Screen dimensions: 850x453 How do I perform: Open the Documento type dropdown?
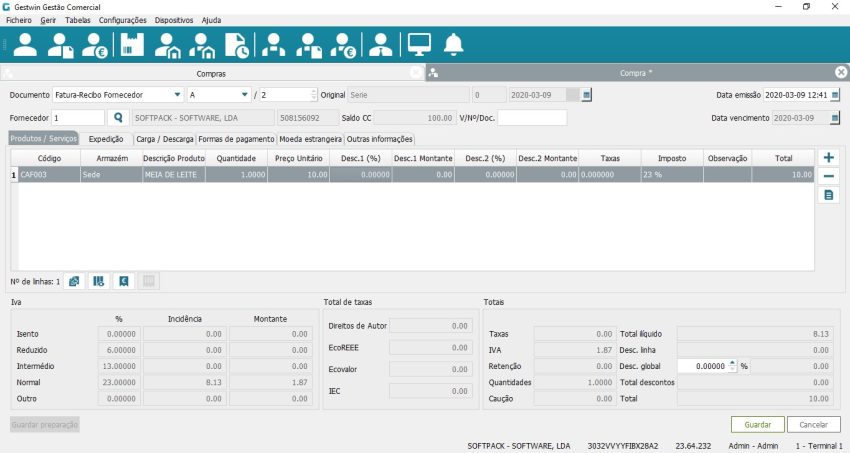pos(176,94)
